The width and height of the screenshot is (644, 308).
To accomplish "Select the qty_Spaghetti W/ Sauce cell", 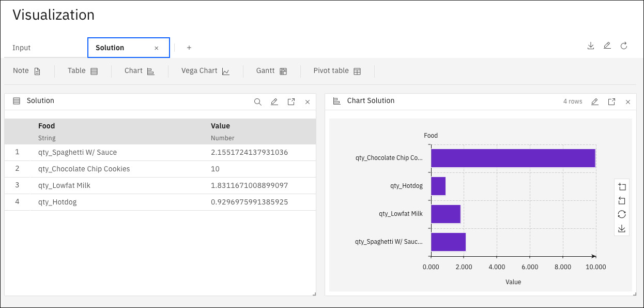I will coord(78,153).
